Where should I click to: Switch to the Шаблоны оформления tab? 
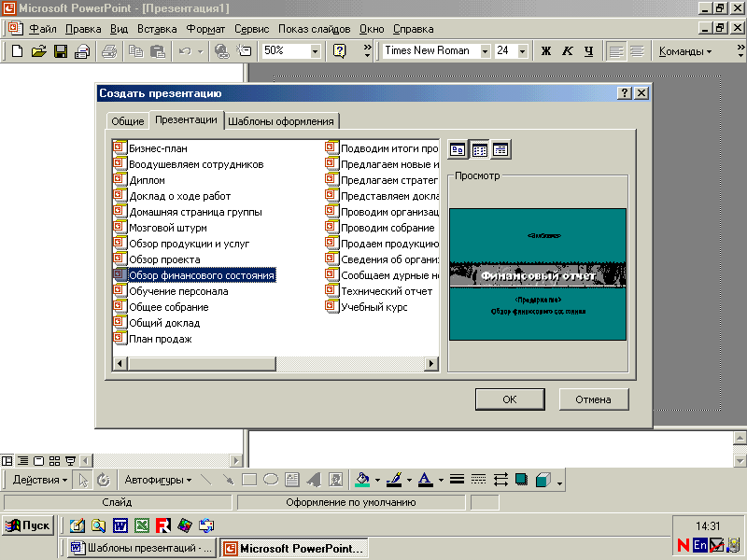(281, 121)
